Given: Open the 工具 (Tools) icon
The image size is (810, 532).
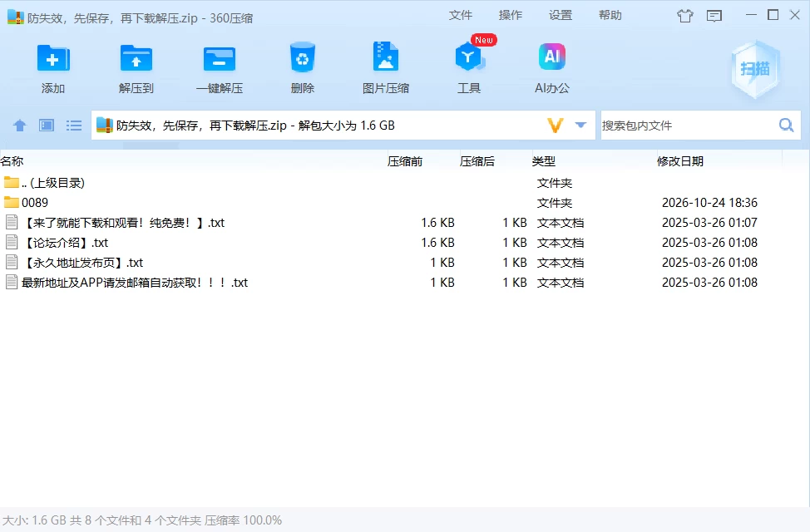Looking at the screenshot, I should click(x=468, y=57).
